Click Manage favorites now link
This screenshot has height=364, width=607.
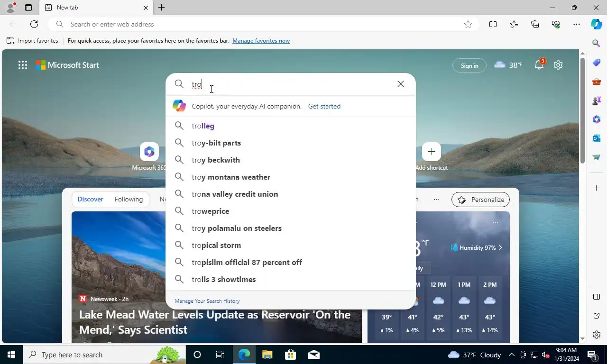coord(261,41)
